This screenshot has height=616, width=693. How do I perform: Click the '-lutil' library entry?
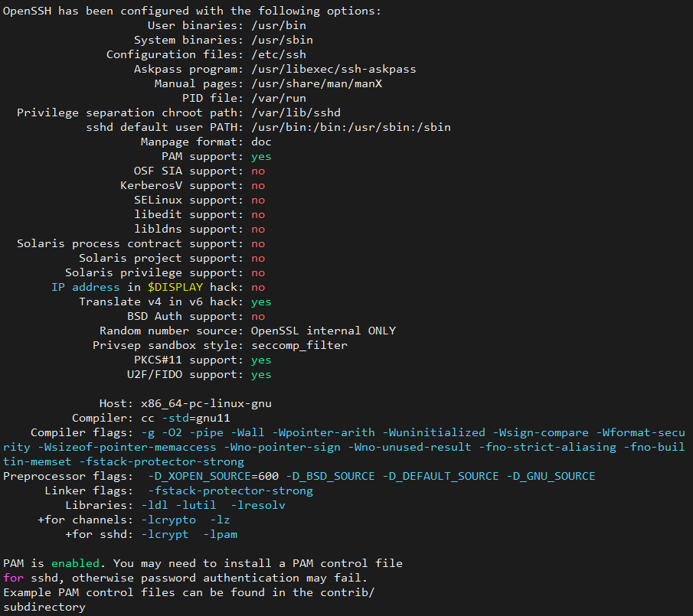click(196, 505)
